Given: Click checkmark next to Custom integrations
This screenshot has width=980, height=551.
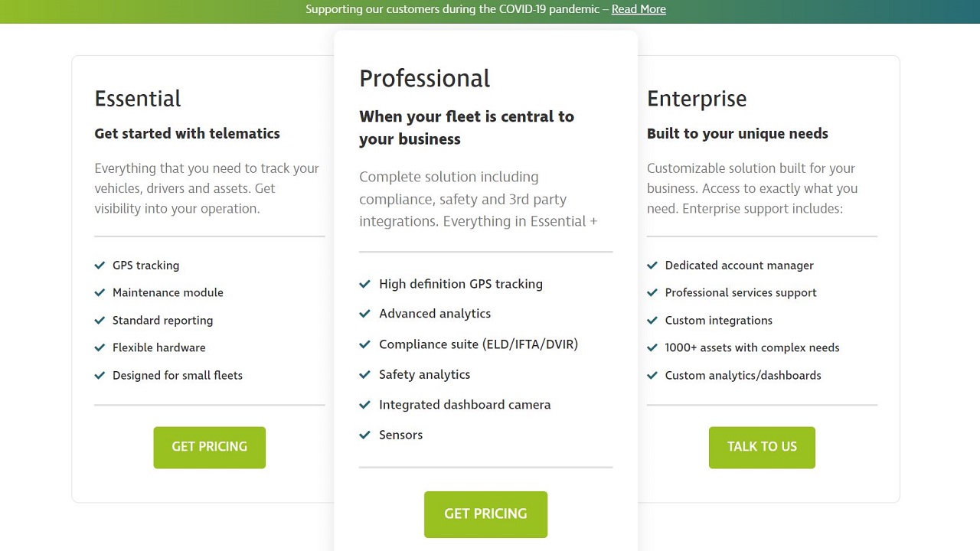Looking at the screenshot, I should tap(652, 320).
